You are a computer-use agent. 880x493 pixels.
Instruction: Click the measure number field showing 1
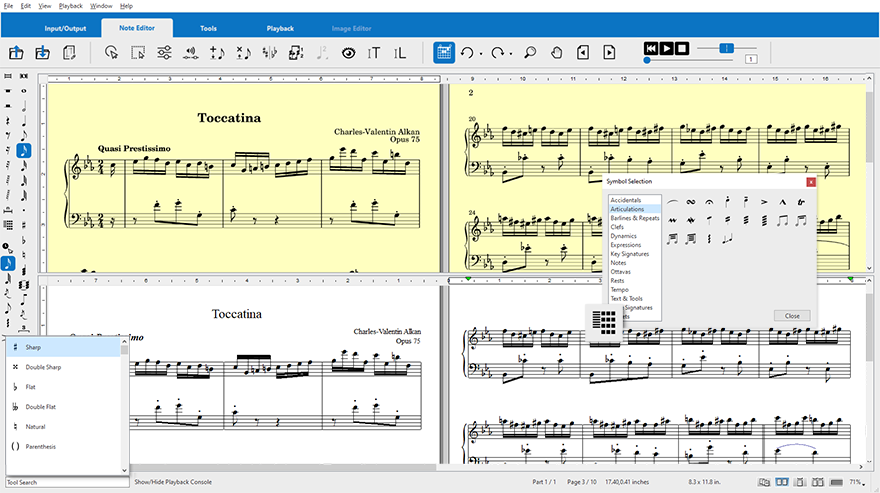751,59
